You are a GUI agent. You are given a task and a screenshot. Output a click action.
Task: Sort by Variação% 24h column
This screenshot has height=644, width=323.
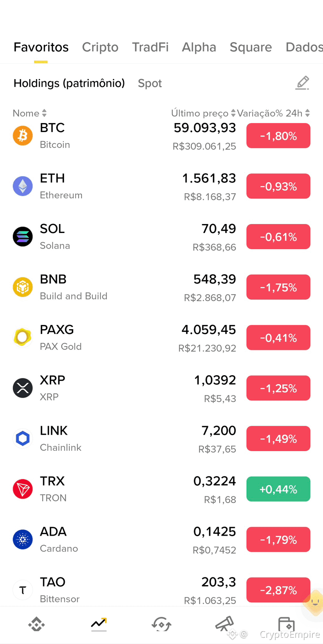point(273,113)
